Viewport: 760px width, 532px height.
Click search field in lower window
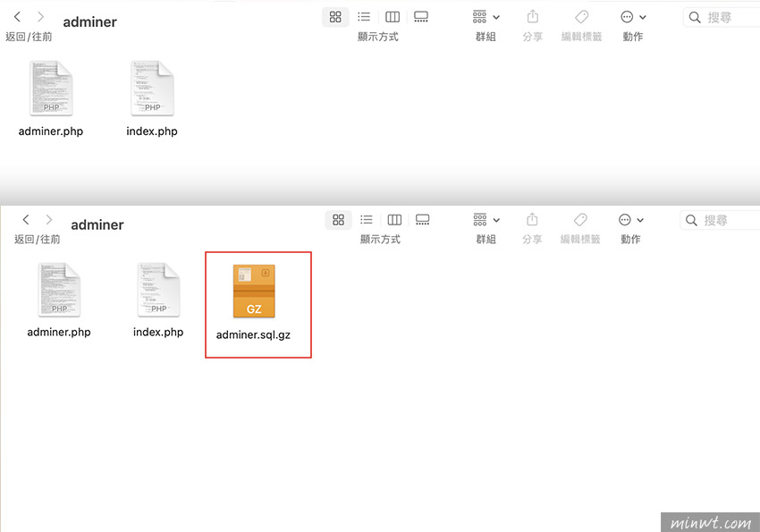pos(720,221)
